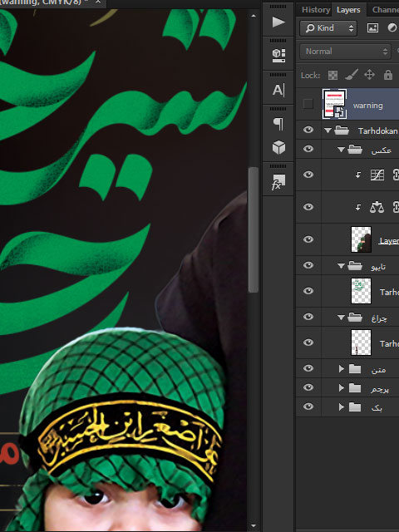The height and width of the screenshot is (532, 399).
Task: Open the Kind filter dropdown
Action: pos(328,28)
